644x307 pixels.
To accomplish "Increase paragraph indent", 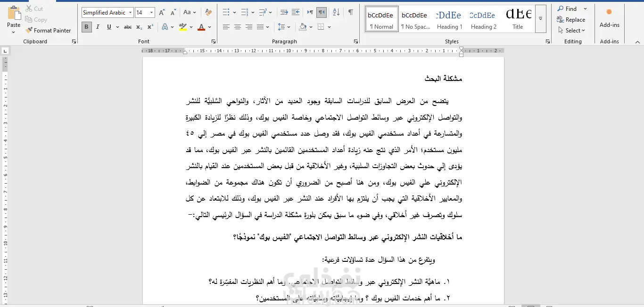I will pyautogui.click(x=296, y=13).
